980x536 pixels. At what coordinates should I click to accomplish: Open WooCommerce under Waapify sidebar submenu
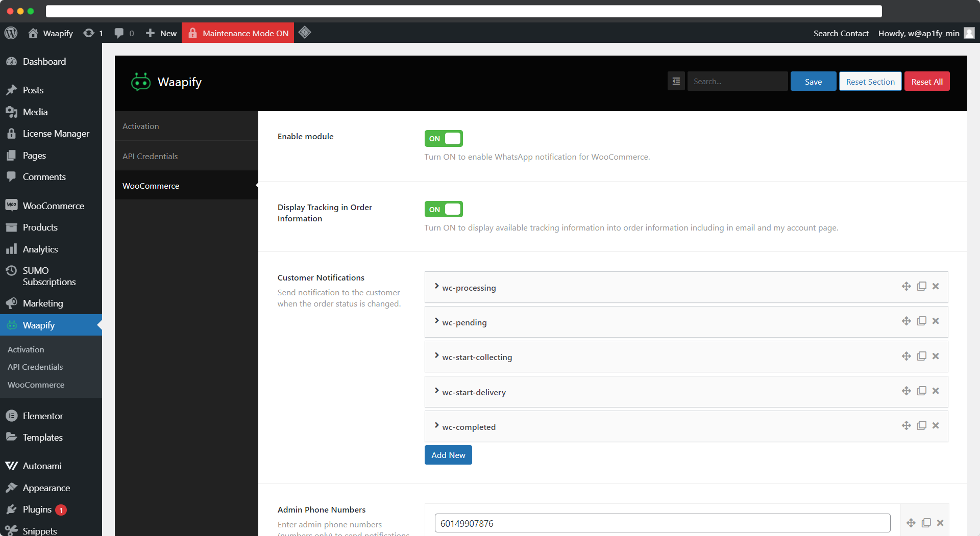pos(36,385)
